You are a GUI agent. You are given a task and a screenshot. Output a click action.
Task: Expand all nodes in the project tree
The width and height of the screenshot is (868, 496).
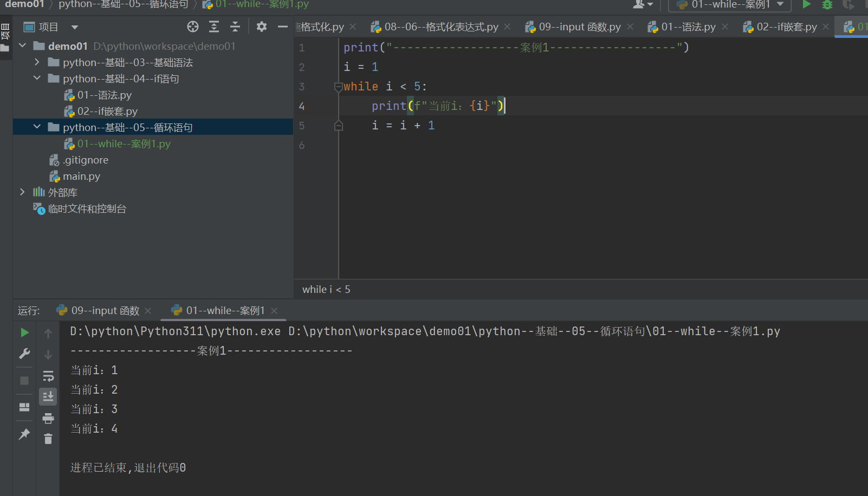click(x=214, y=27)
